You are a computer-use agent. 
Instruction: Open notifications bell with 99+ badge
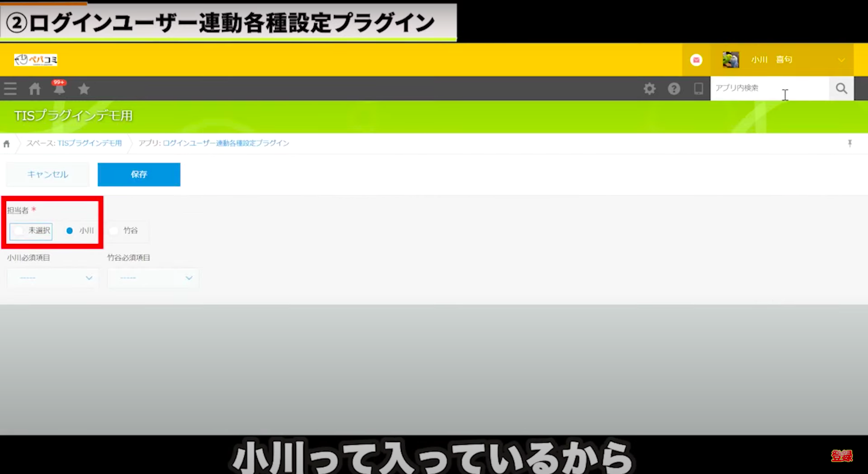(x=59, y=89)
